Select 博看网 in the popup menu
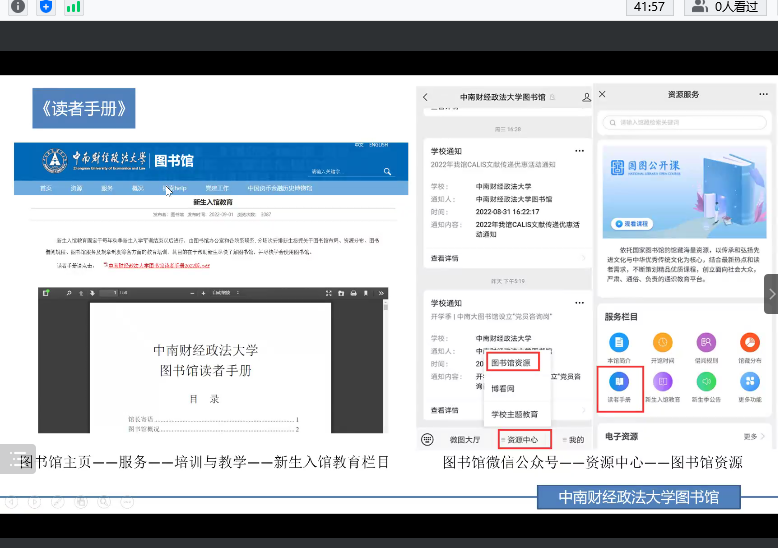The height and width of the screenshot is (548, 778). tap(501, 388)
